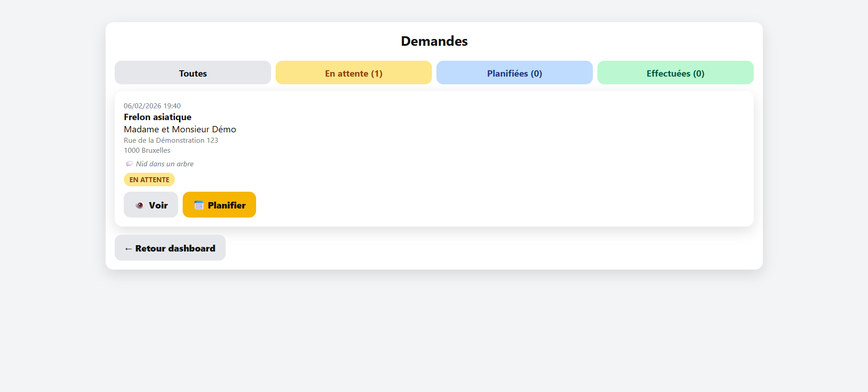Select the Frelon asiatique request title
868x392 pixels.
pyautogui.click(x=157, y=117)
